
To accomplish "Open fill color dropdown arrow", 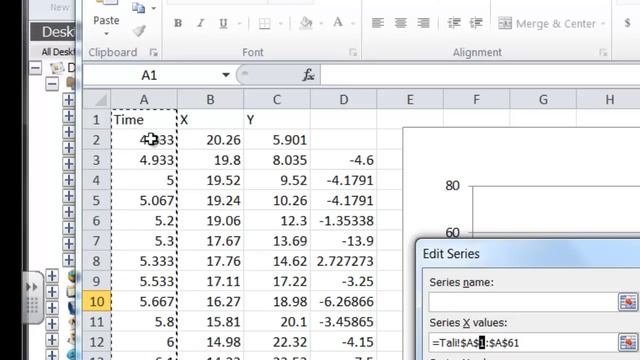I will pyautogui.click(x=321, y=24).
